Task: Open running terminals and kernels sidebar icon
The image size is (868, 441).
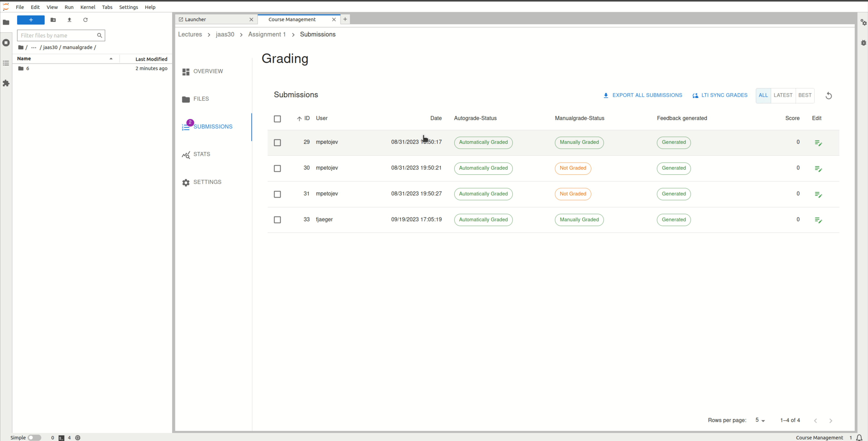Action: [6, 43]
